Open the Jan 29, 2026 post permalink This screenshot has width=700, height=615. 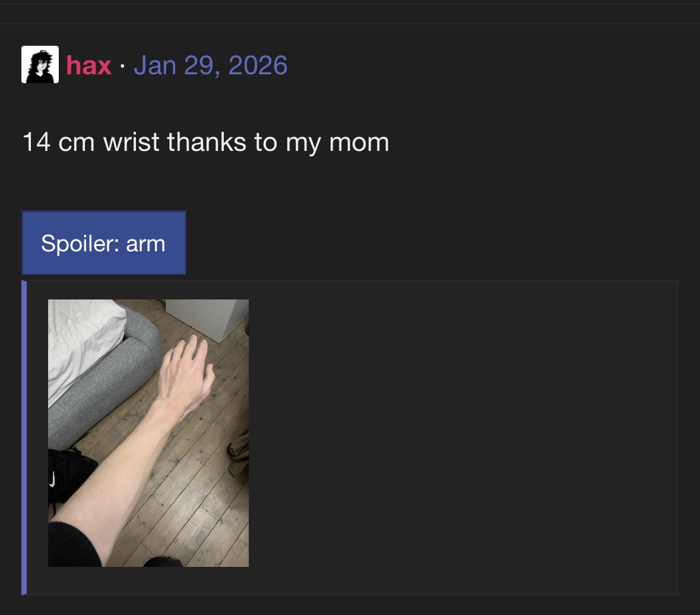click(x=210, y=65)
